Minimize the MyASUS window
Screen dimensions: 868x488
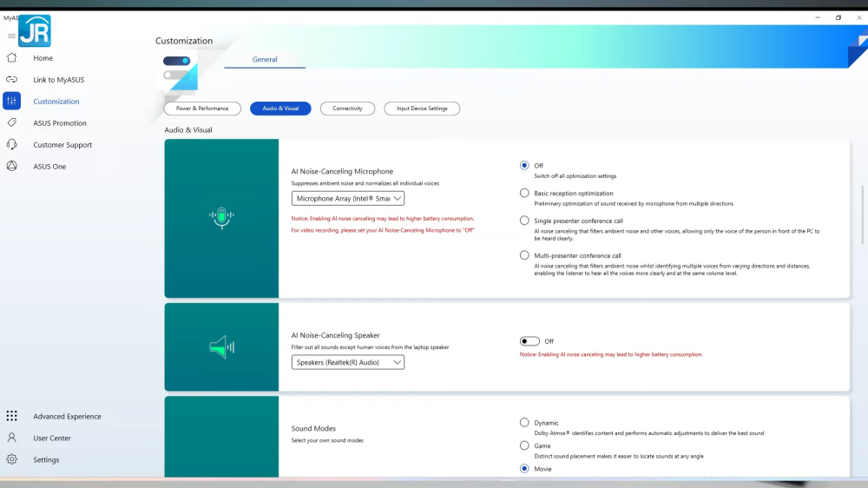click(x=818, y=17)
